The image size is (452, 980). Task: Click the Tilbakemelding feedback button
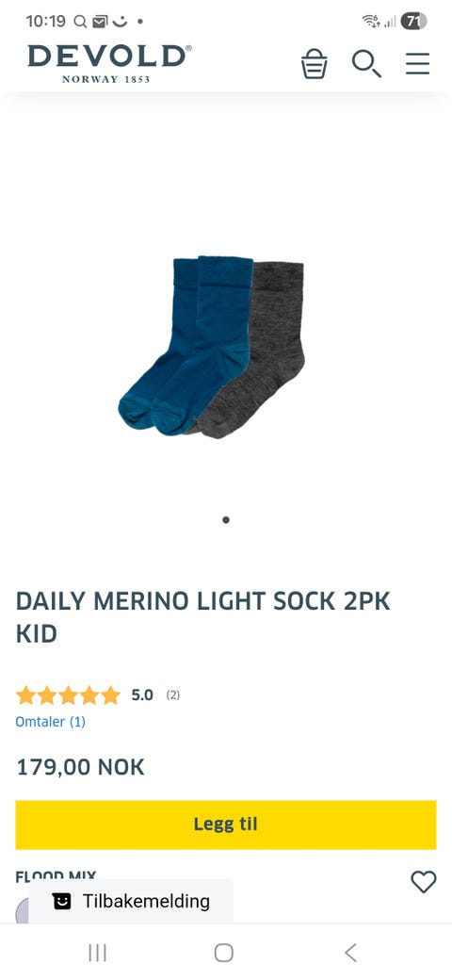pos(131,901)
